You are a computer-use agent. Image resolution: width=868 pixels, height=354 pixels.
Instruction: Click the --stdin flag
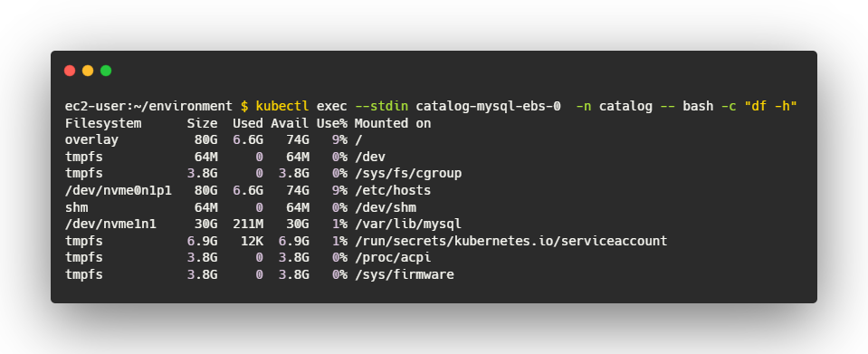click(381, 106)
